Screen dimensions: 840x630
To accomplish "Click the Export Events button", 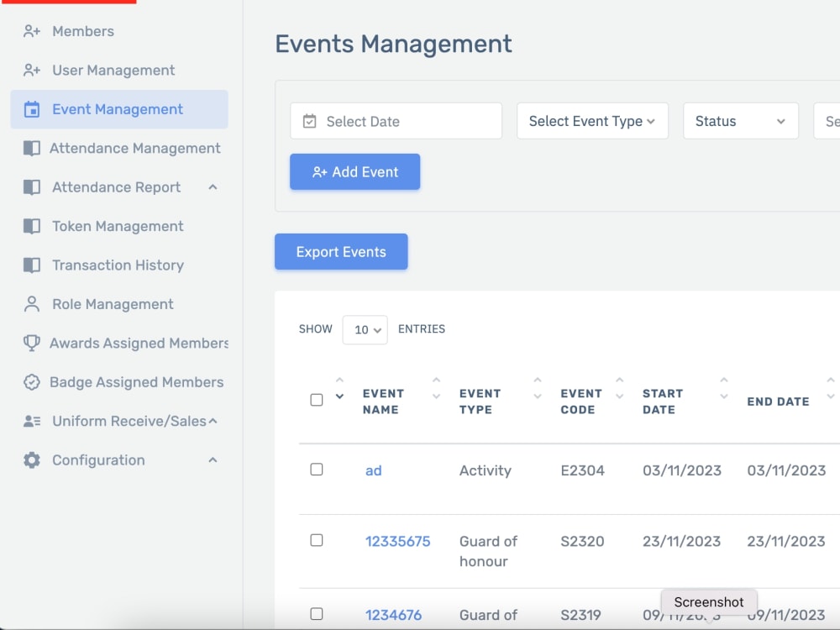I will pyautogui.click(x=341, y=252).
